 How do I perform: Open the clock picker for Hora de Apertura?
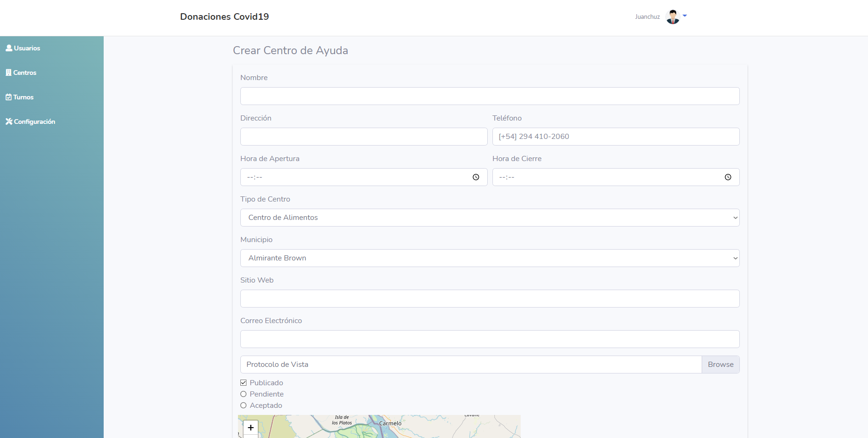click(476, 177)
